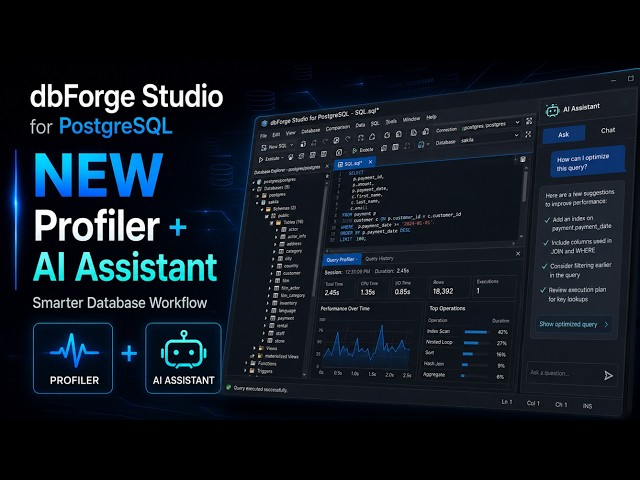
Task: Expand the Views folder node
Action: point(254,348)
